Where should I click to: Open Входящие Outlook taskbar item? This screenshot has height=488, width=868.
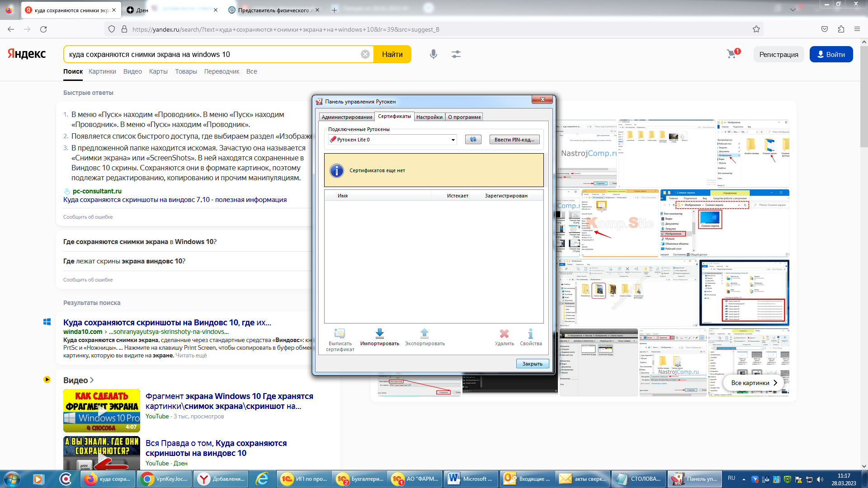click(x=528, y=479)
